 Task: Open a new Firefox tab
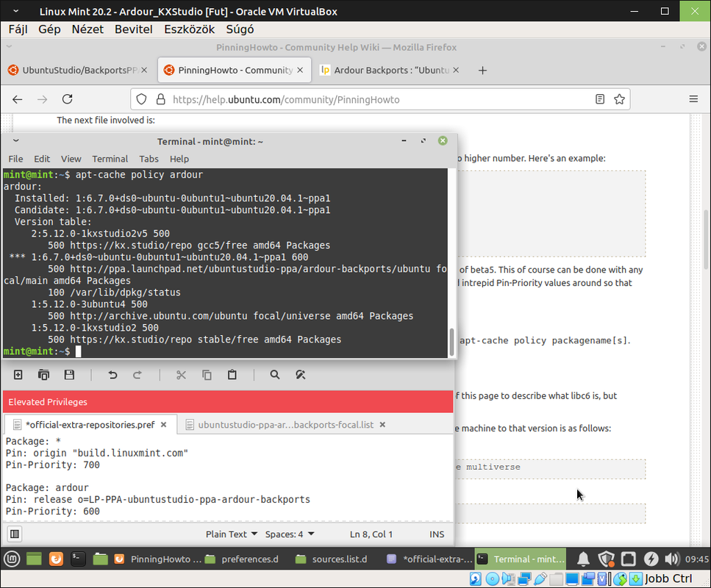482,71
